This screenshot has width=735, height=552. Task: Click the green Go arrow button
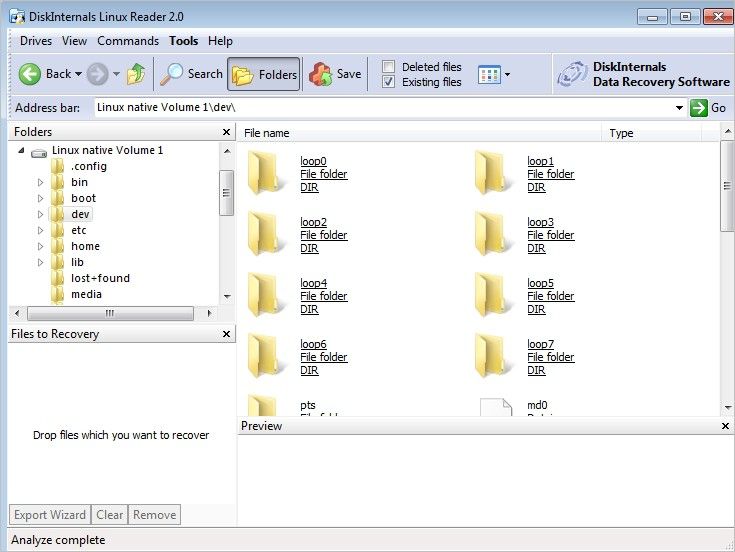(698, 108)
